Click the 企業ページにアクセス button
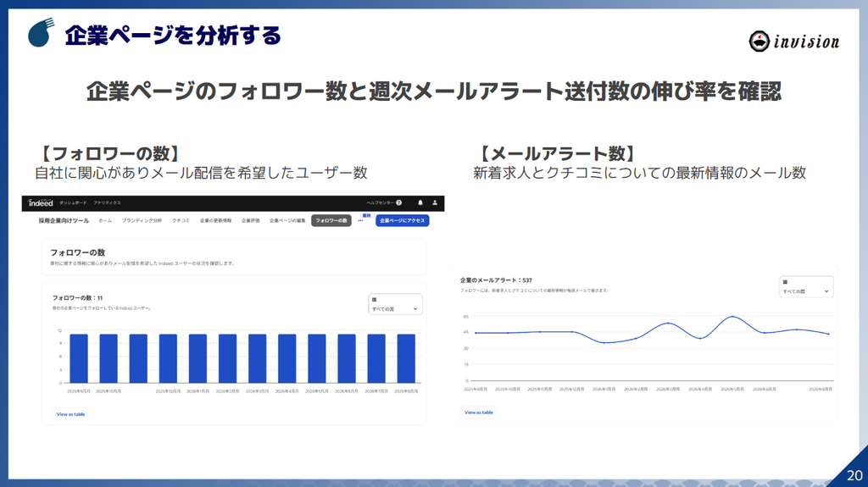The image size is (868, 487). 403,221
